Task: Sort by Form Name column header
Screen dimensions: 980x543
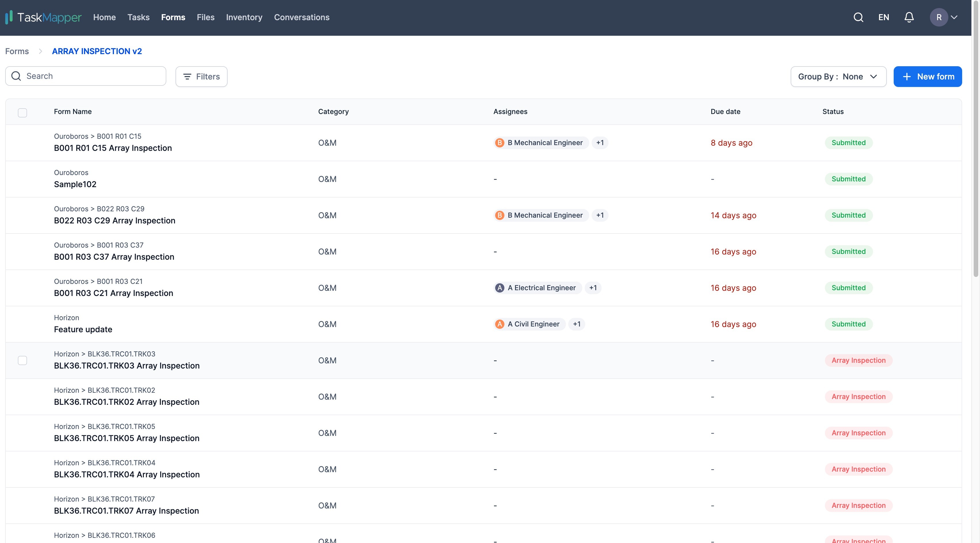Action: click(73, 112)
